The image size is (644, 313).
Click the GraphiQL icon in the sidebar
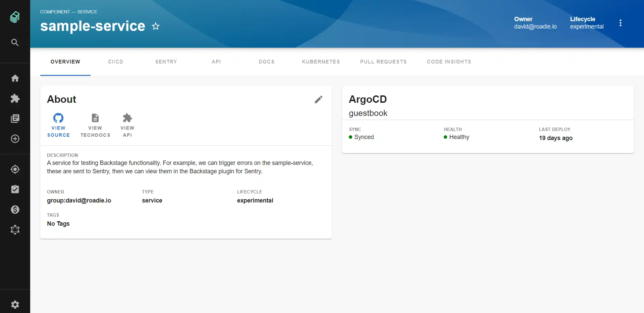pyautogui.click(x=15, y=230)
